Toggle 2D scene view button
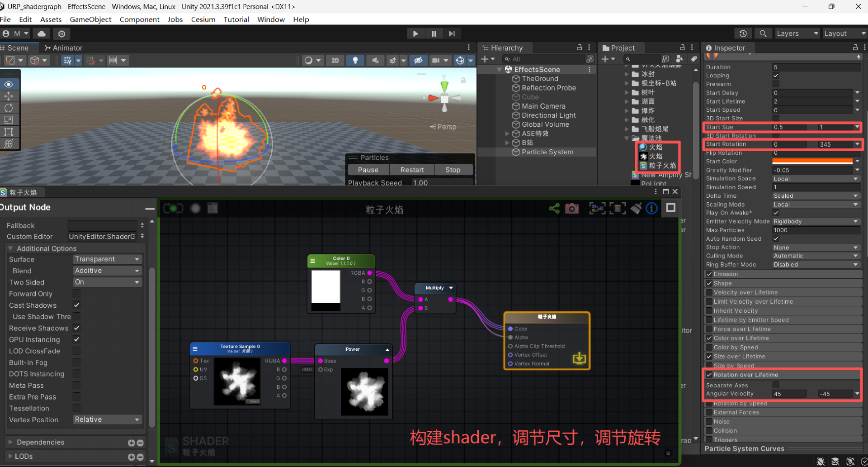The height and width of the screenshot is (467, 868). pos(335,60)
